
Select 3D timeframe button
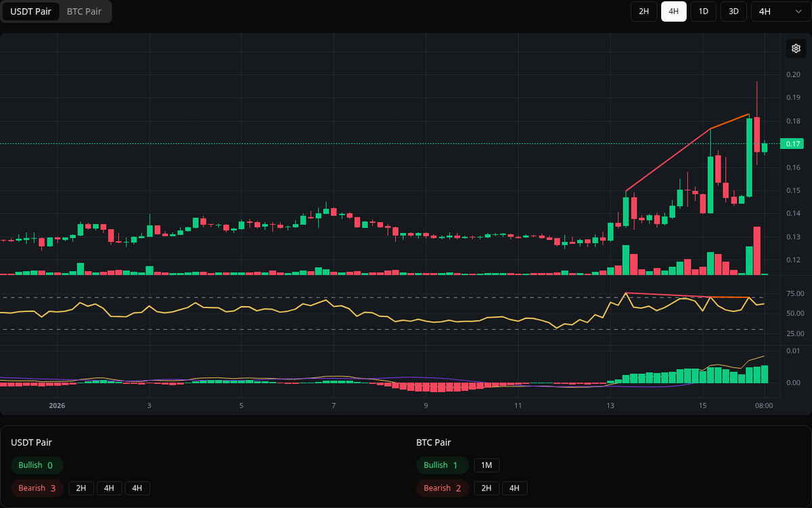[x=733, y=12]
